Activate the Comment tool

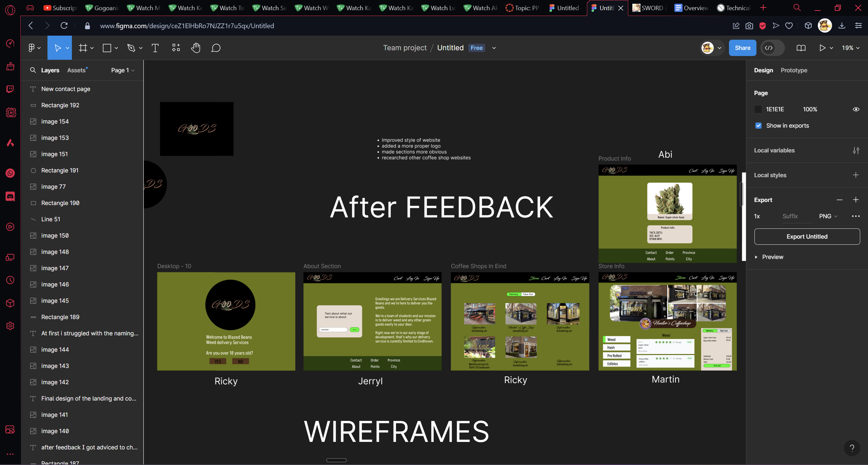pyautogui.click(x=216, y=48)
